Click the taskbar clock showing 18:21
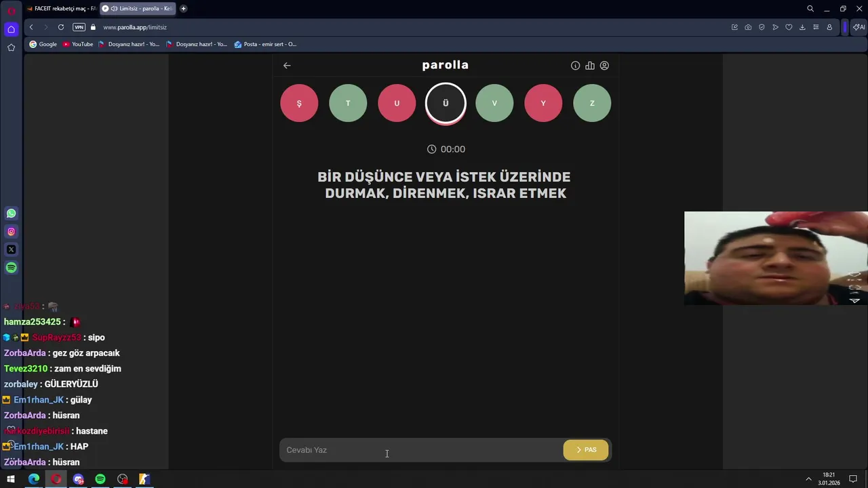868x488 pixels. pyautogui.click(x=829, y=479)
